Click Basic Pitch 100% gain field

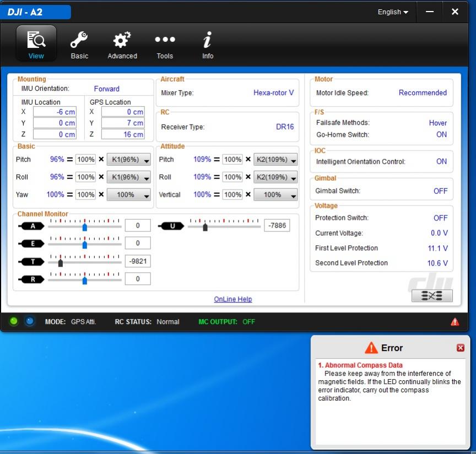85,159
